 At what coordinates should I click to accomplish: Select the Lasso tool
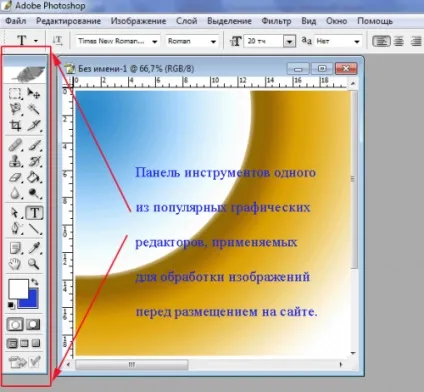[x=15, y=109]
